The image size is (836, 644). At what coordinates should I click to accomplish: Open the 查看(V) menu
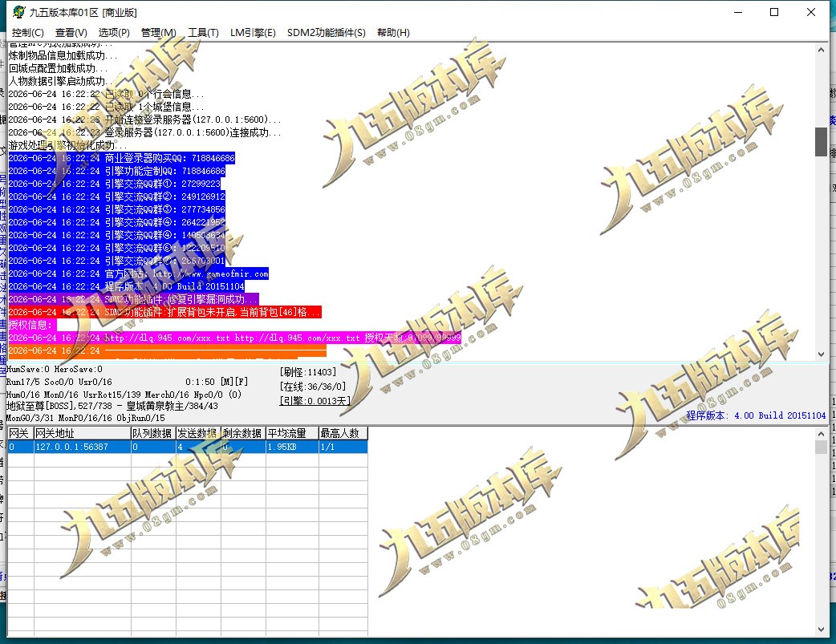(71, 33)
